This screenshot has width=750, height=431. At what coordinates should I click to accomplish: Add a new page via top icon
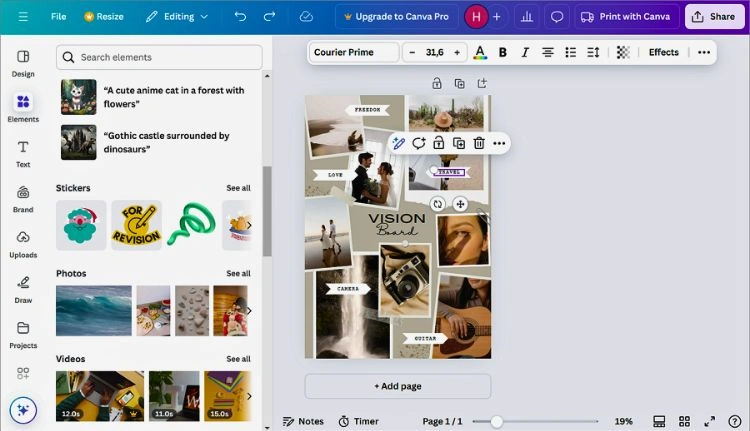[482, 84]
